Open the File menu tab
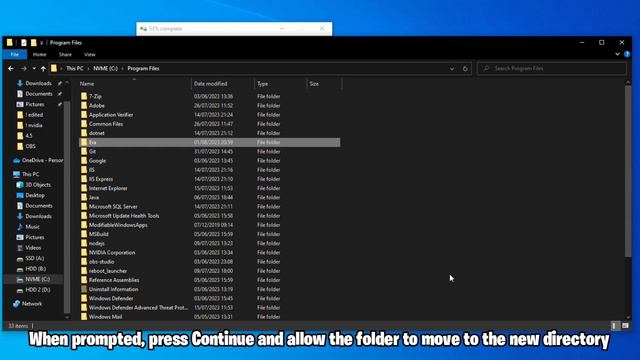This screenshot has width=640, height=360. 15,54
